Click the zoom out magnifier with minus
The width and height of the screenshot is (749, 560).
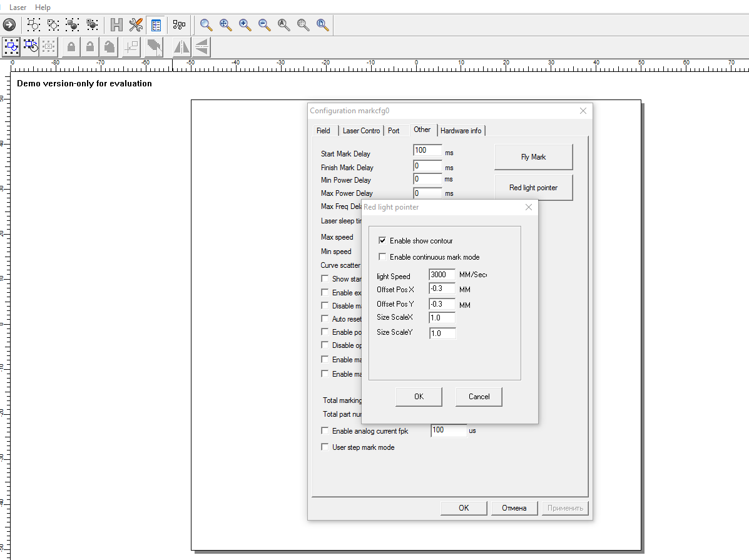click(x=264, y=25)
